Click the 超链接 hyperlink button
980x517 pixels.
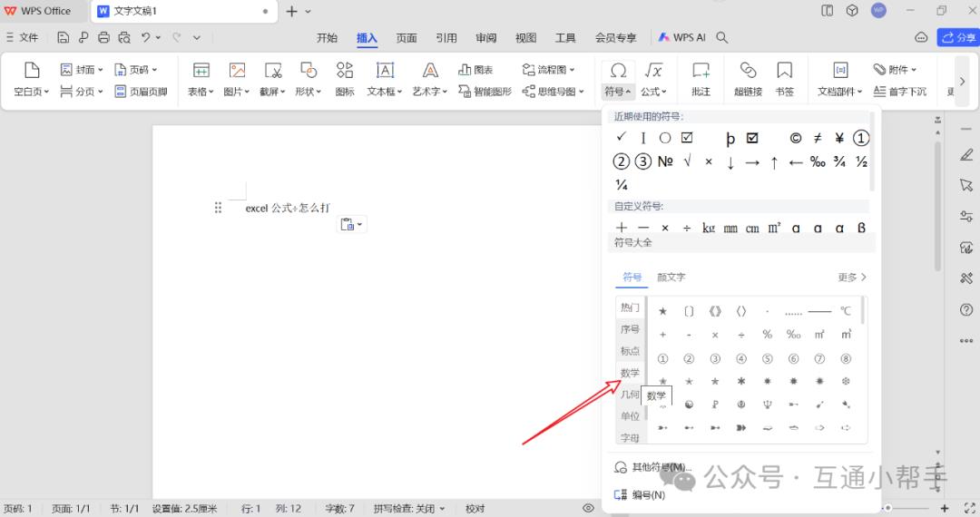pos(748,79)
